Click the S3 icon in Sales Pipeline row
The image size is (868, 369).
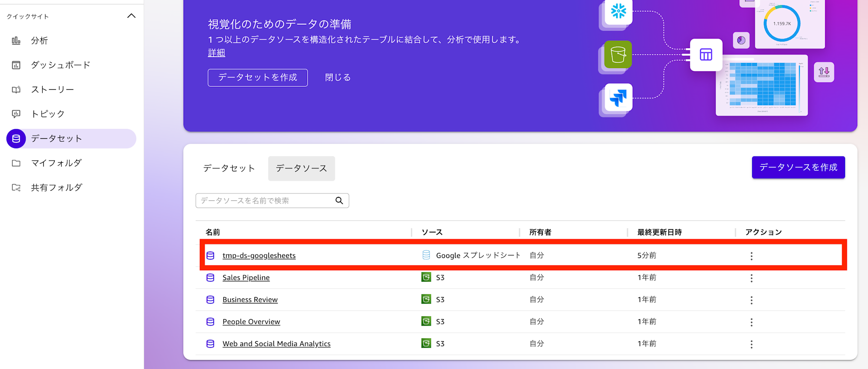(426, 278)
